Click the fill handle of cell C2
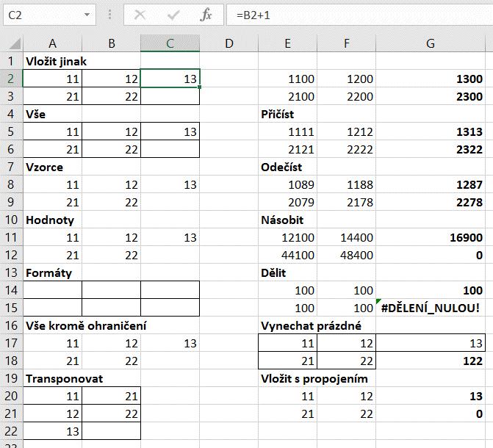Viewport: 493px width, 448px height. [200, 87]
